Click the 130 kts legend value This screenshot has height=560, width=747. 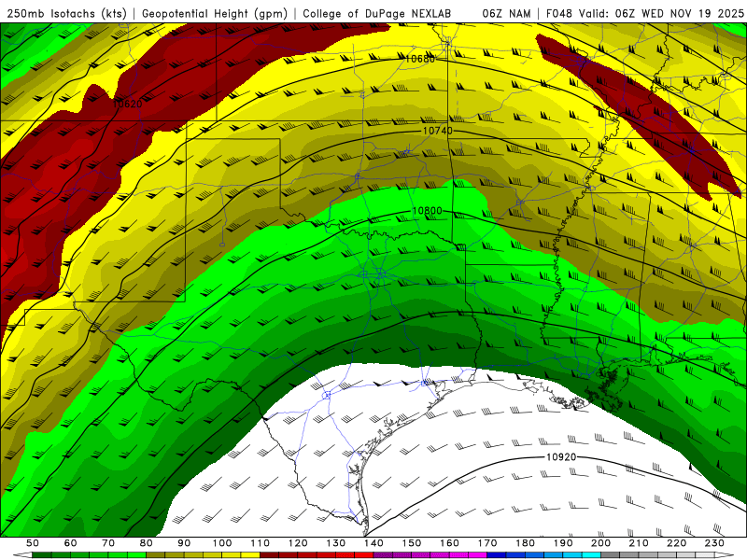(x=336, y=543)
